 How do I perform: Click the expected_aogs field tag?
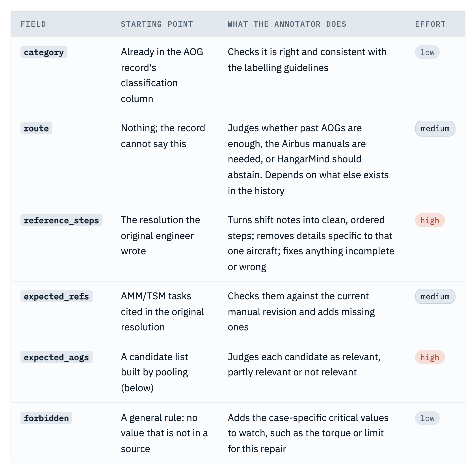coord(56,357)
